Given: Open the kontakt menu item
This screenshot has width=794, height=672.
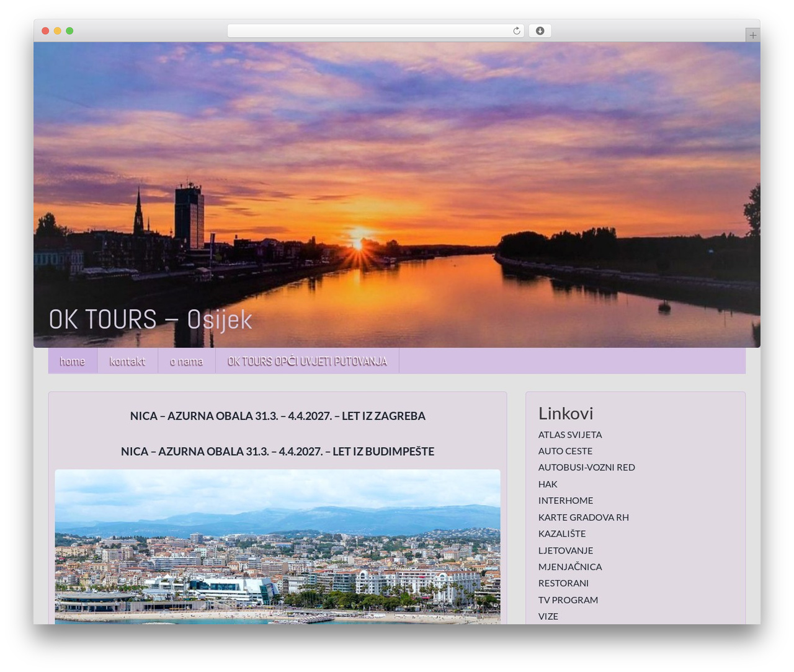Looking at the screenshot, I should 127,361.
